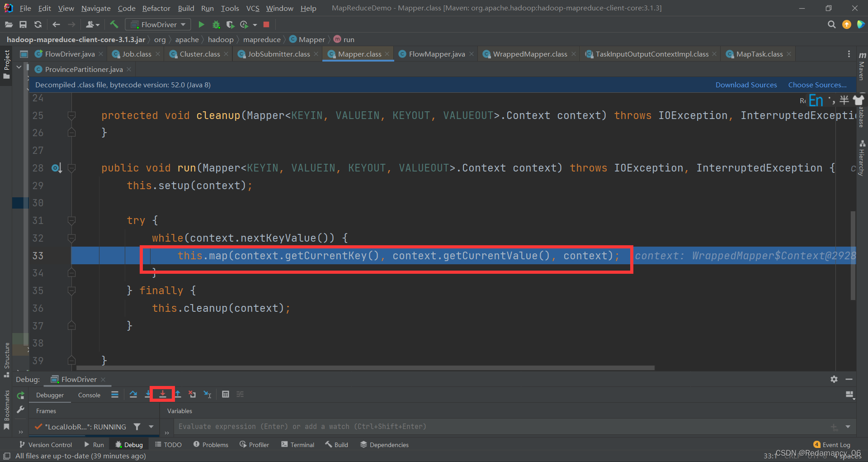Open the Refactor menu

pyautogui.click(x=156, y=8)
